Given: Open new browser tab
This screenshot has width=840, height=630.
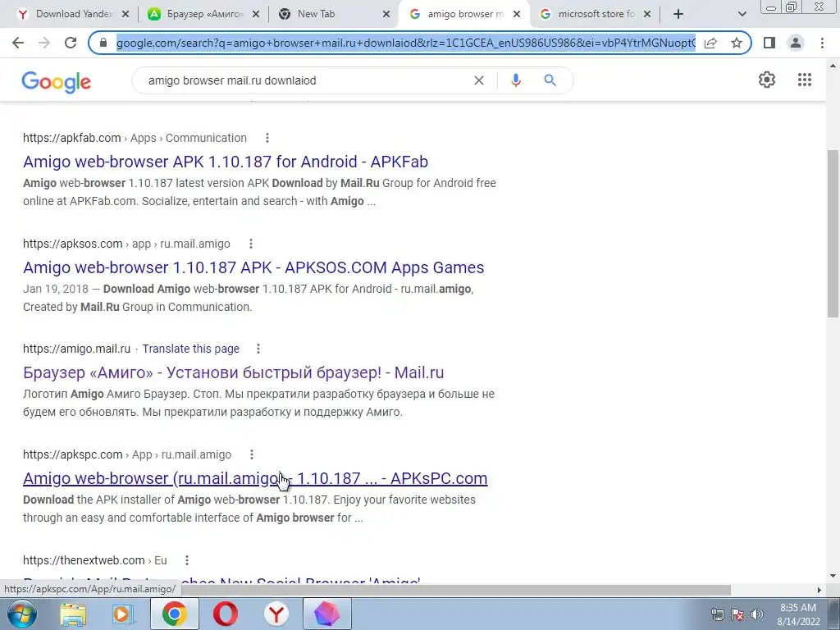Looking at the screenshot, I should [678, 14].
